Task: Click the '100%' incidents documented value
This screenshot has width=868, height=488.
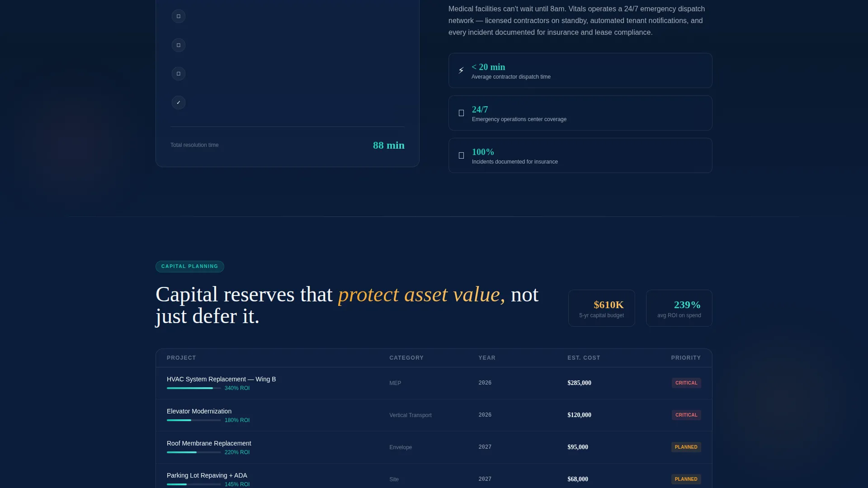Action: (x=483, y=152)
